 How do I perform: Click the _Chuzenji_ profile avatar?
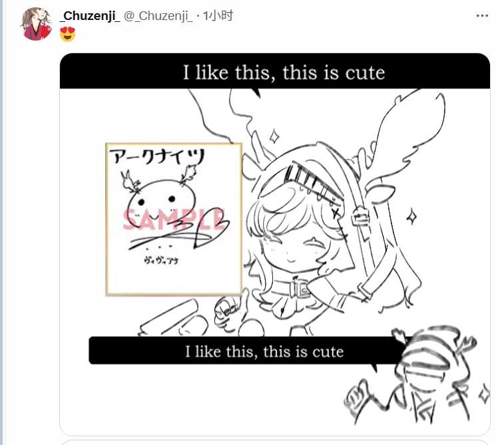(x=37, y=25)
